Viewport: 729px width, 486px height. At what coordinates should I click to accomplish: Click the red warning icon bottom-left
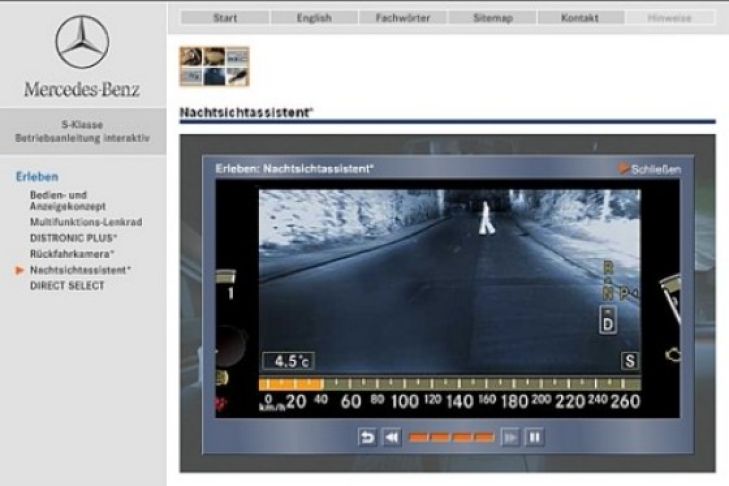221,403
